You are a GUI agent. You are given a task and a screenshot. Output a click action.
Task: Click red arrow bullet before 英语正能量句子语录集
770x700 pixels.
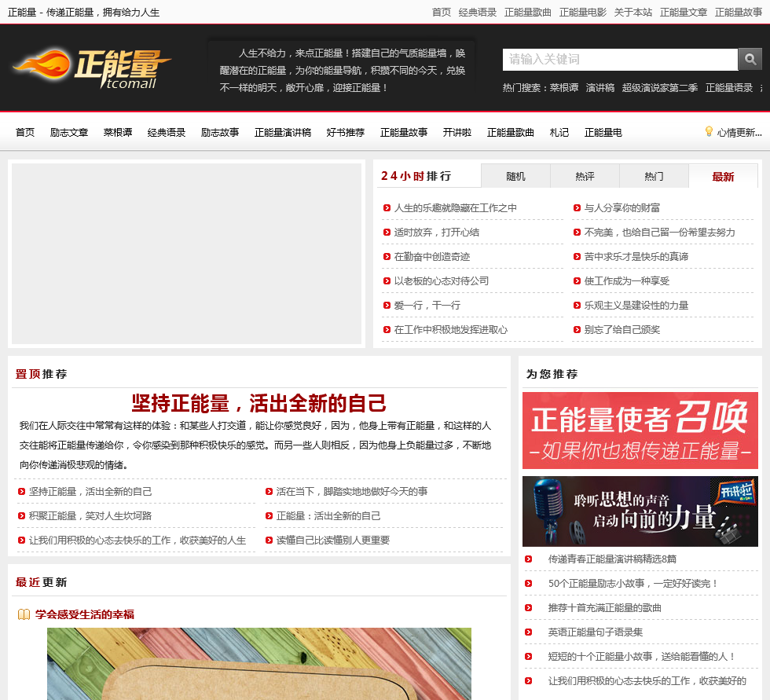click(528, 632)
